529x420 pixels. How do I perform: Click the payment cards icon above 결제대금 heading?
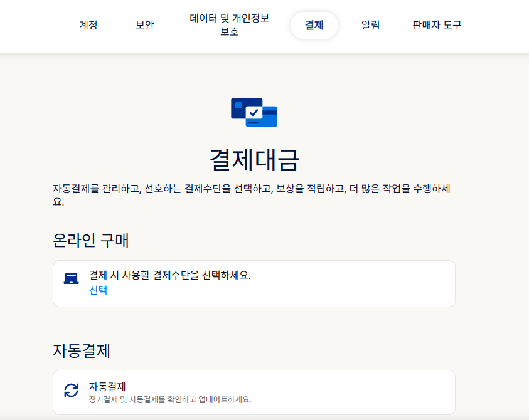click(253, 113)
